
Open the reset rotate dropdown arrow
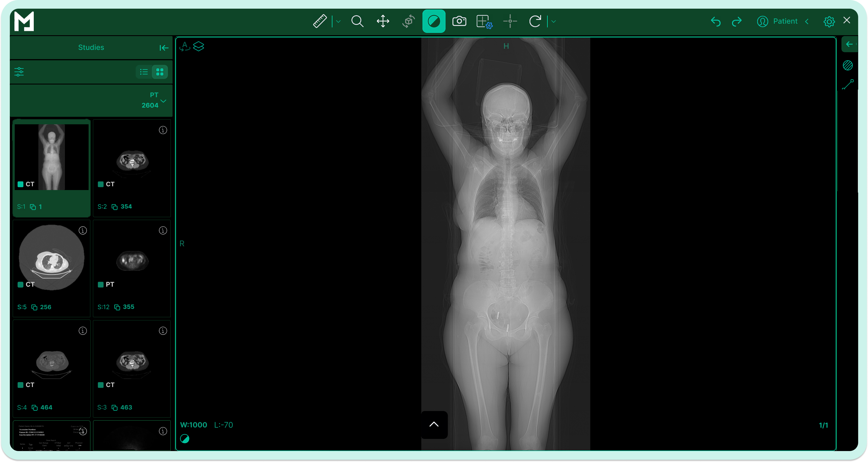point(553,22)
